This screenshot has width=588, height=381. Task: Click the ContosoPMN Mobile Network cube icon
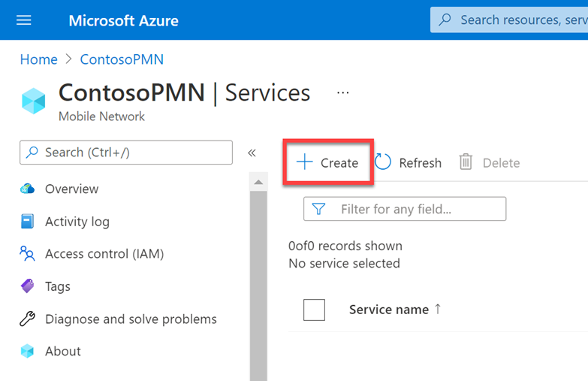pyautogui.click(x=33, y=101)
